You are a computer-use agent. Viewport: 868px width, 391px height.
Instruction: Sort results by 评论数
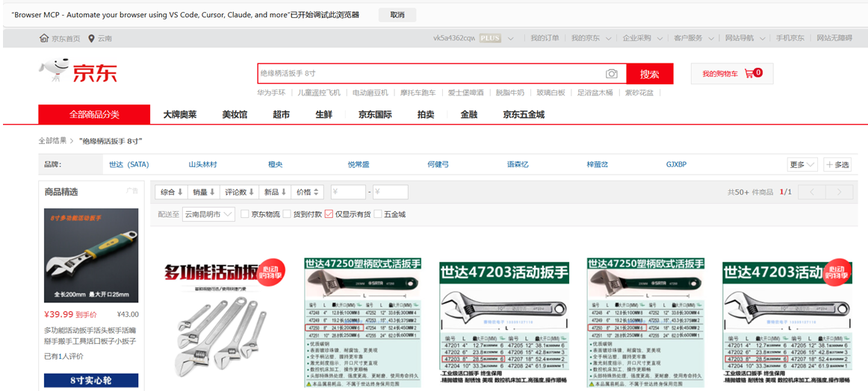point(240,192)
